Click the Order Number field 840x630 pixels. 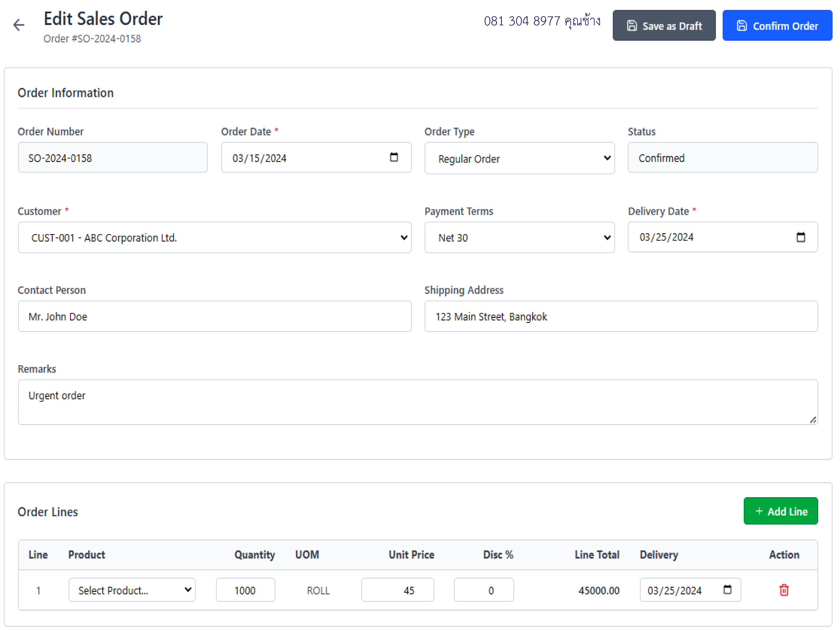click(x=113, y=157)
